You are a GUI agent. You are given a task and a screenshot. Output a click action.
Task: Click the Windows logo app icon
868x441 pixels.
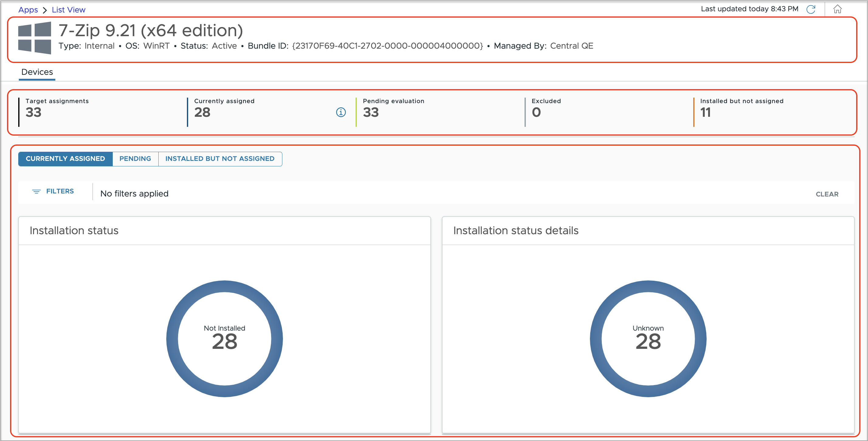click(x=35, y=38)
